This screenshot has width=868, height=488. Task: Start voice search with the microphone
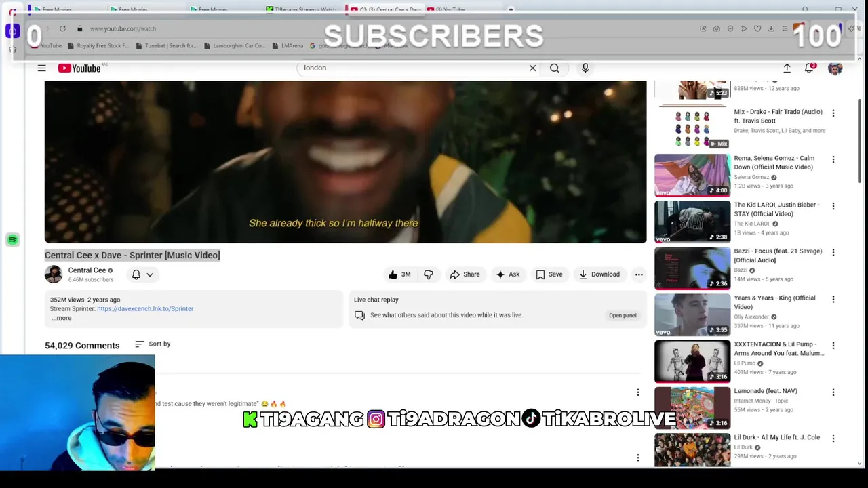pyautogui.click(x=585, y=68)
